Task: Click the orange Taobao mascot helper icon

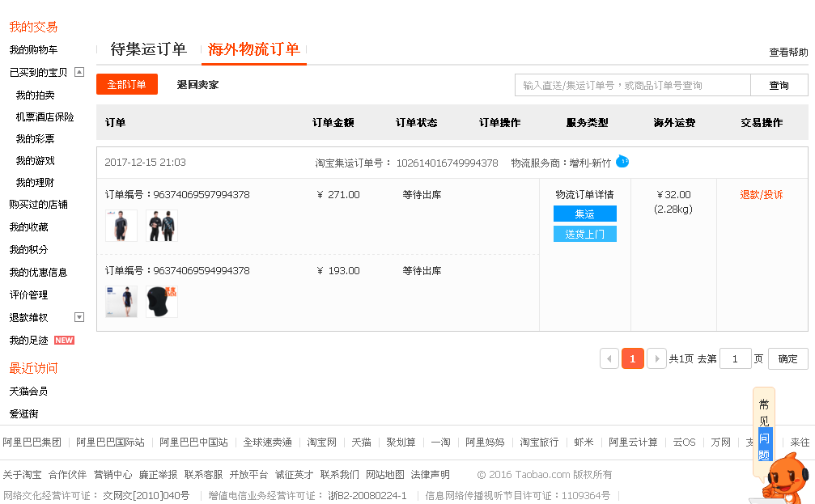Action: click(x=786, y=479)
